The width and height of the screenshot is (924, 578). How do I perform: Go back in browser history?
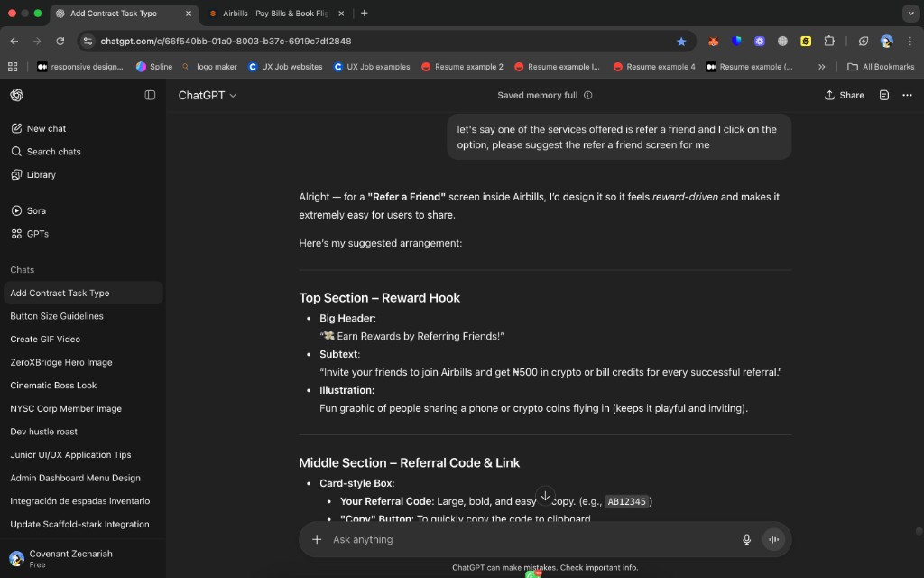tap(14, 41)
